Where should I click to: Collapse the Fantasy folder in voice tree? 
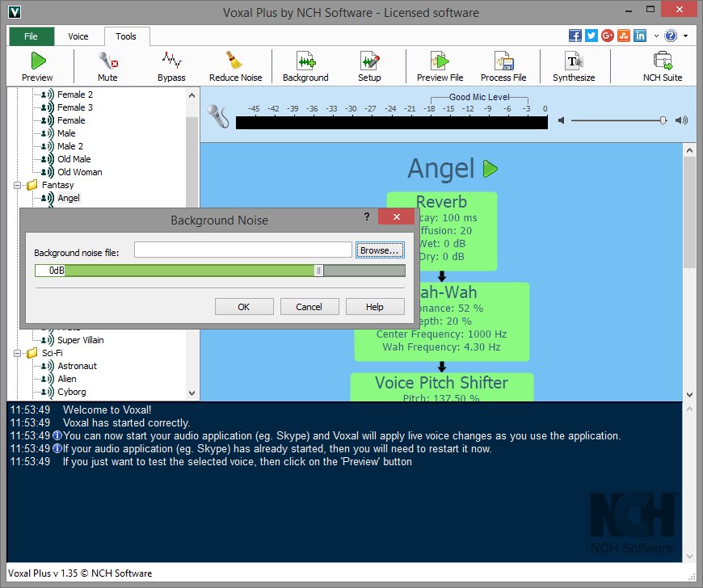pos(19,185)
